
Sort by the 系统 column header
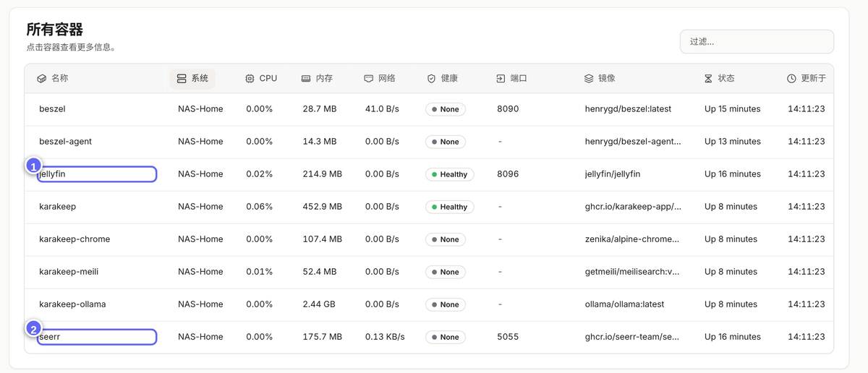(192, 78)
